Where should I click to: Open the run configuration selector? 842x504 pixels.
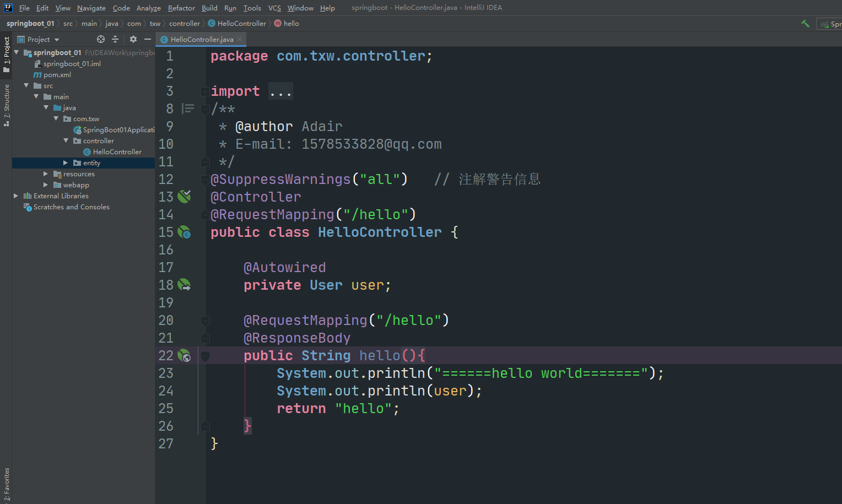[x=829, y=24]
